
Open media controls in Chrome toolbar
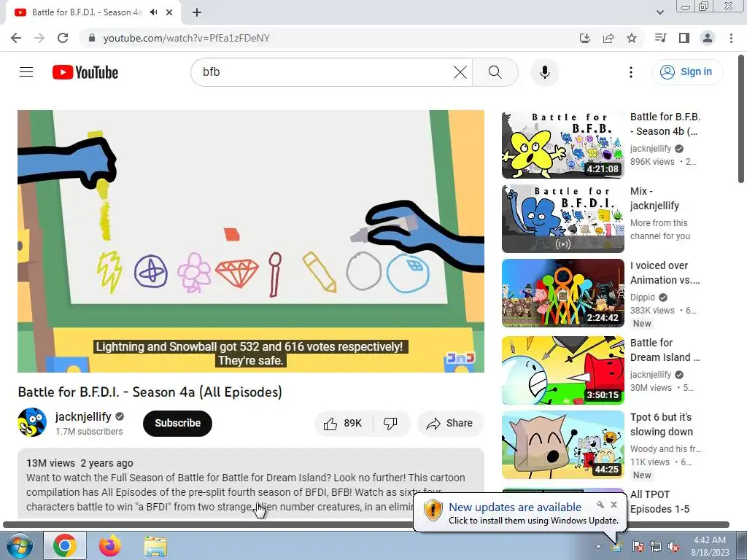660,38
